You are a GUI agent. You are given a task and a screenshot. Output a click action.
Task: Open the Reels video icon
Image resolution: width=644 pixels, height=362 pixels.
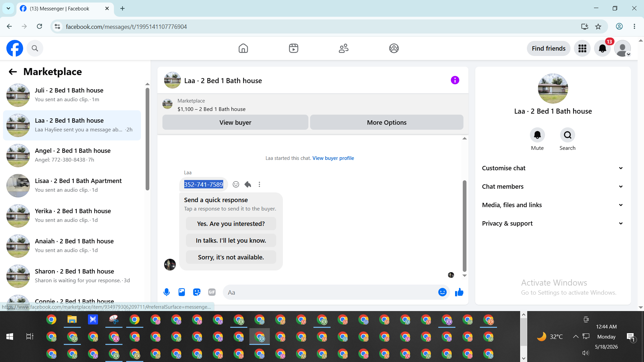point(294,48)
